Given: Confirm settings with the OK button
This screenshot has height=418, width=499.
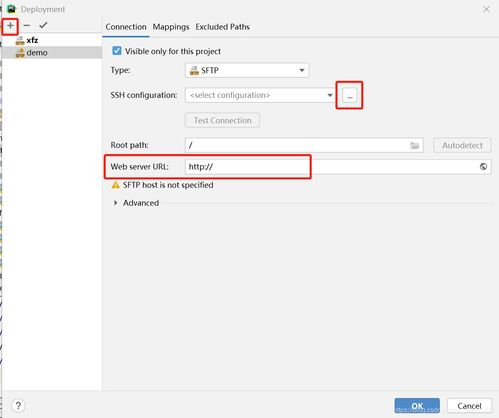Looking at the screenshot, I should (x=417, y=406).
